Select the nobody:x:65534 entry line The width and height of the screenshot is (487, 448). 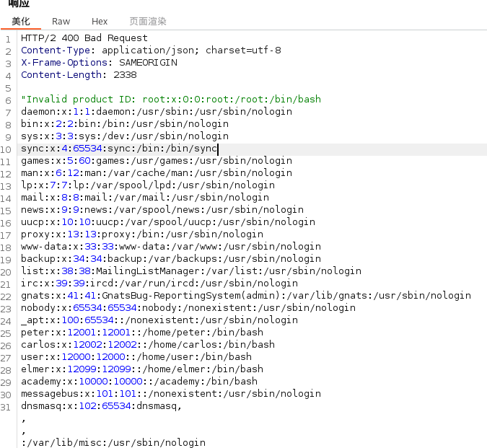pos(188,307)
